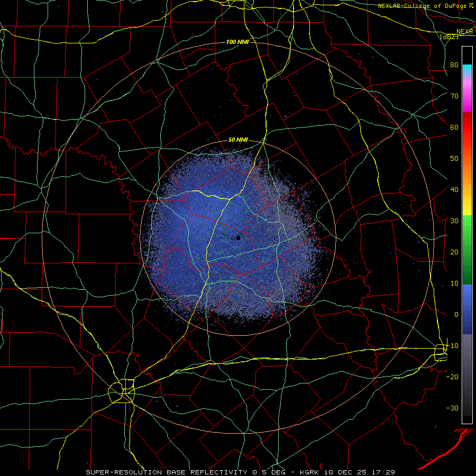Click the black radar site dot at center

point(238,237)
